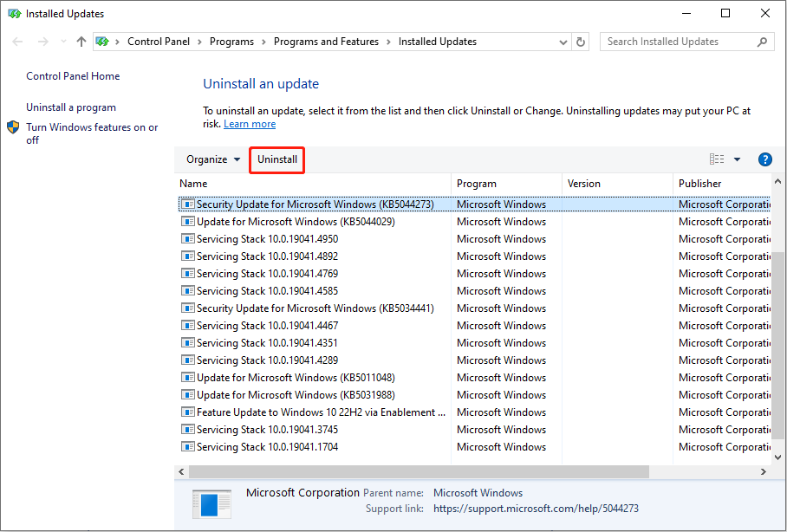Go up one level with Up arrow
This screenshot has width=787, height=532.
81,42
